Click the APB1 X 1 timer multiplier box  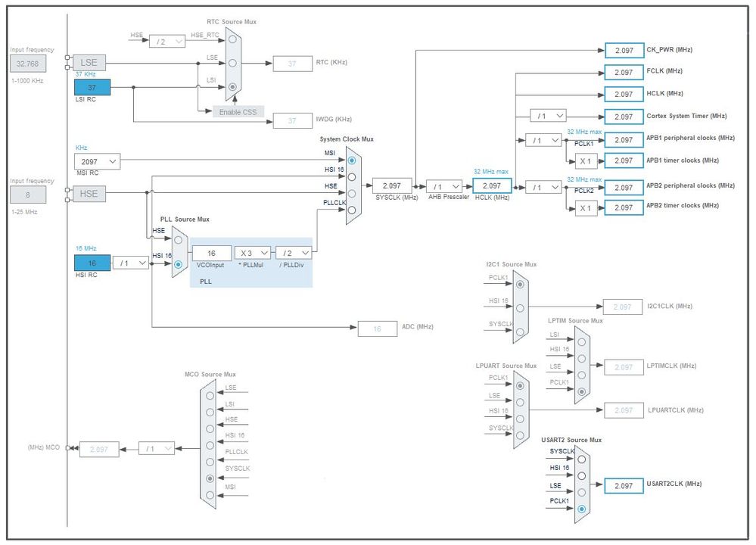click(x=586, y=161)
